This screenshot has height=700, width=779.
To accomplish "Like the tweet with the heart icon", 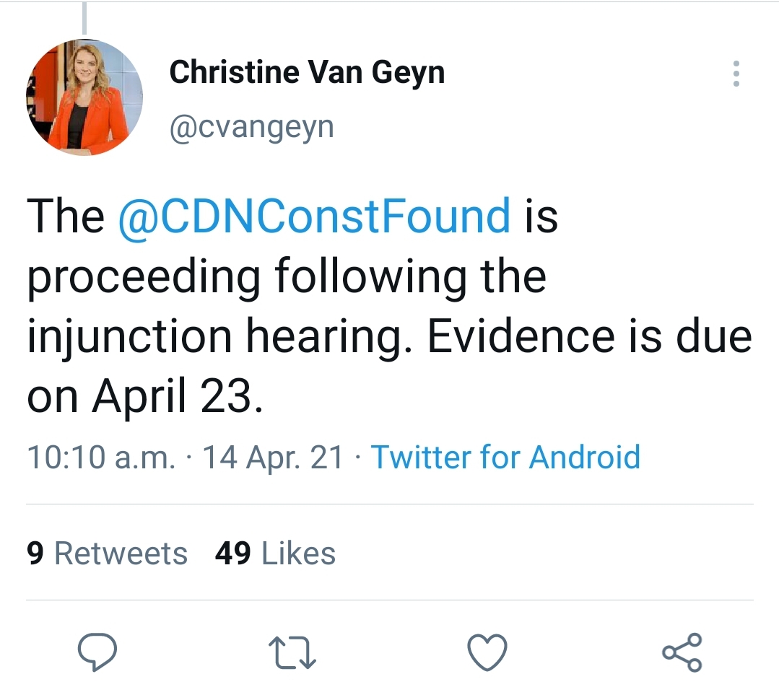I will 487,652.
